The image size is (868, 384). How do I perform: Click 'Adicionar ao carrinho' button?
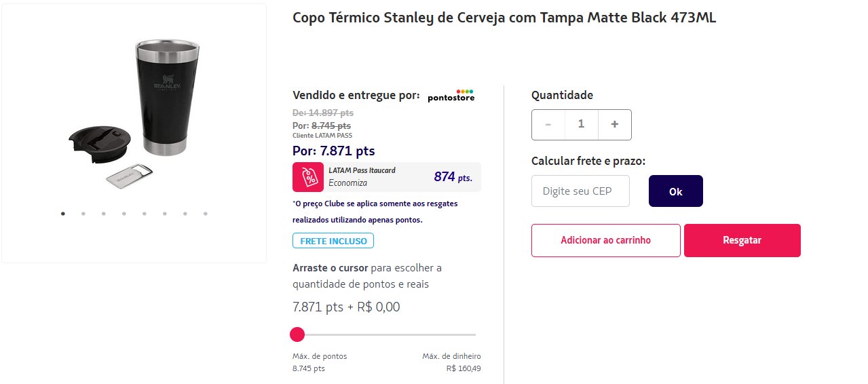606,240
